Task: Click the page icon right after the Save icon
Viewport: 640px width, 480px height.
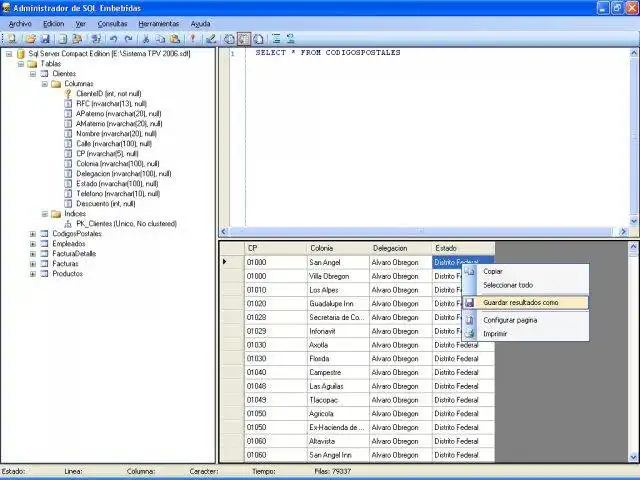Action: (x=63, y=39)
